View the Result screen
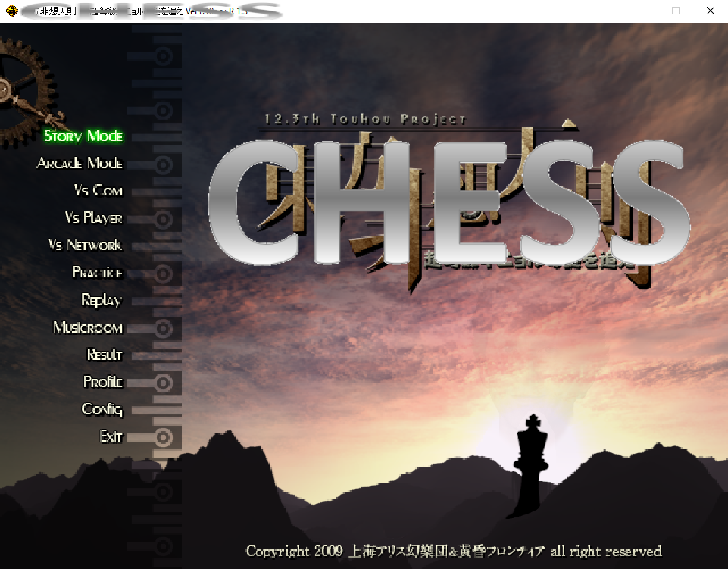728x569 pixels. pyautogui.click(x=105, y=355)
